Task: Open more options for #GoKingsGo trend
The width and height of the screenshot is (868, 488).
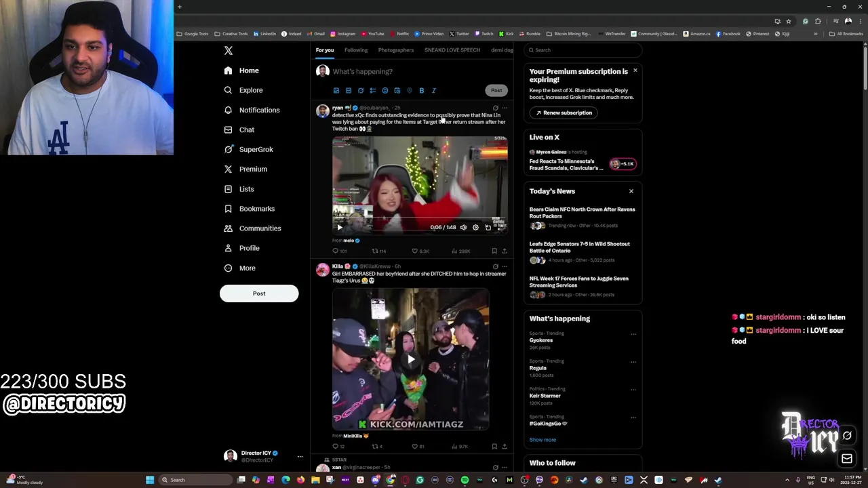Action: (x=633, y=418)
